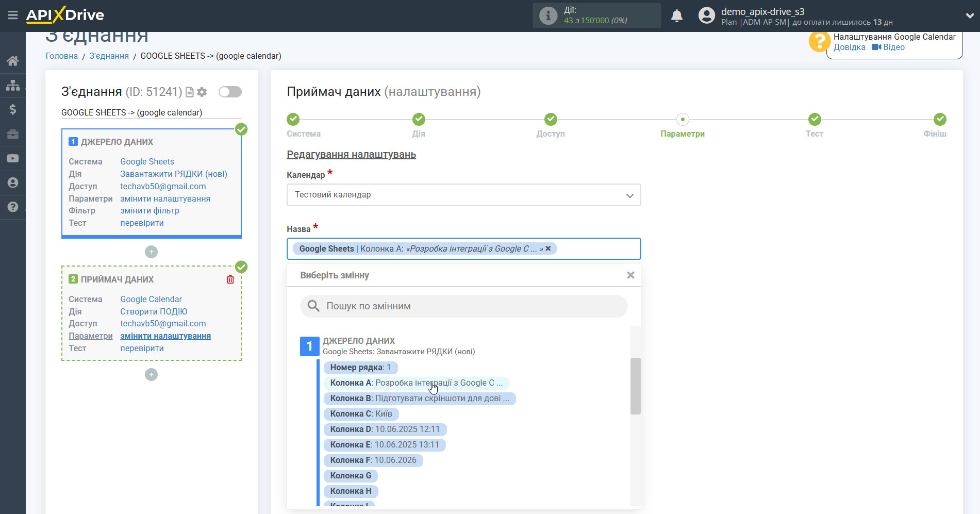
Task: Click receiver змінити налаштування link
Action: 165,336
